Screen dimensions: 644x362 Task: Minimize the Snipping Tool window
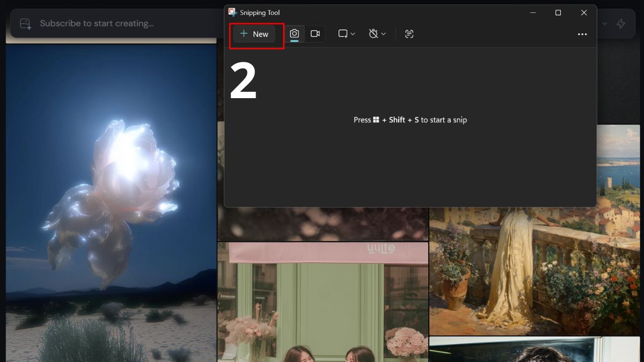click(533, 12)
